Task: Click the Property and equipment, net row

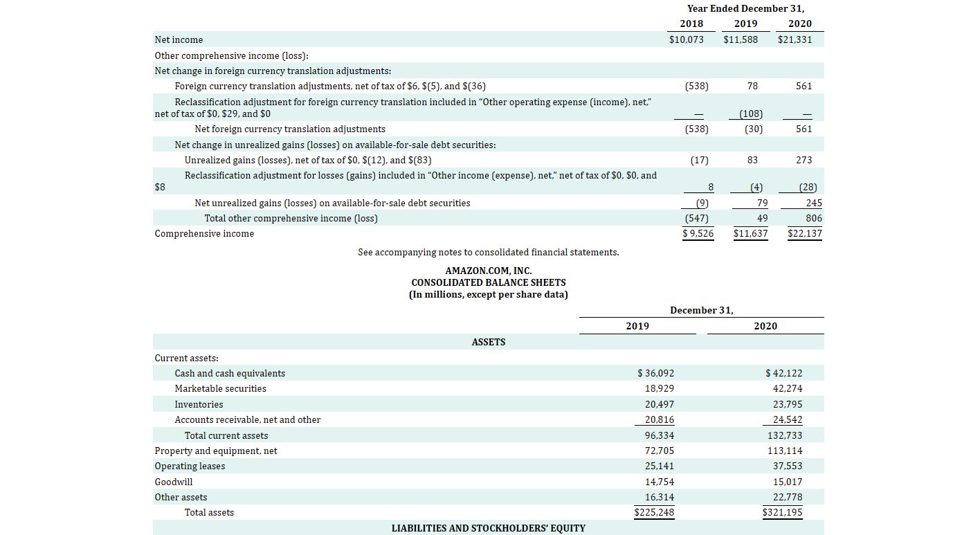Action: pyautogui.click(x=215, y=451)
